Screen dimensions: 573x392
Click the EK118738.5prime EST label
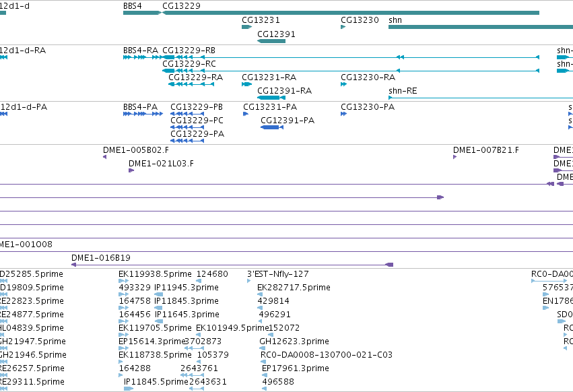(x=155, y=355)
